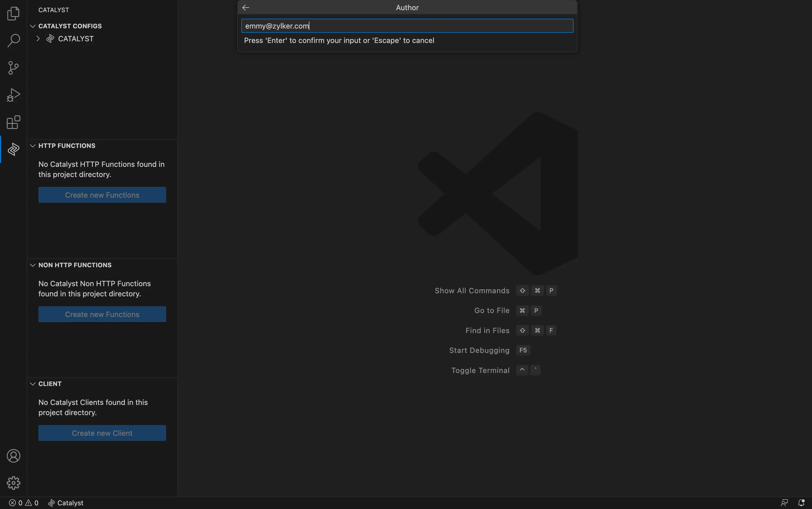Screen dimensions: 812x509
Task: Click 'No Catalyst HTTP Functions found' message
Action: (x=102, y=169)
